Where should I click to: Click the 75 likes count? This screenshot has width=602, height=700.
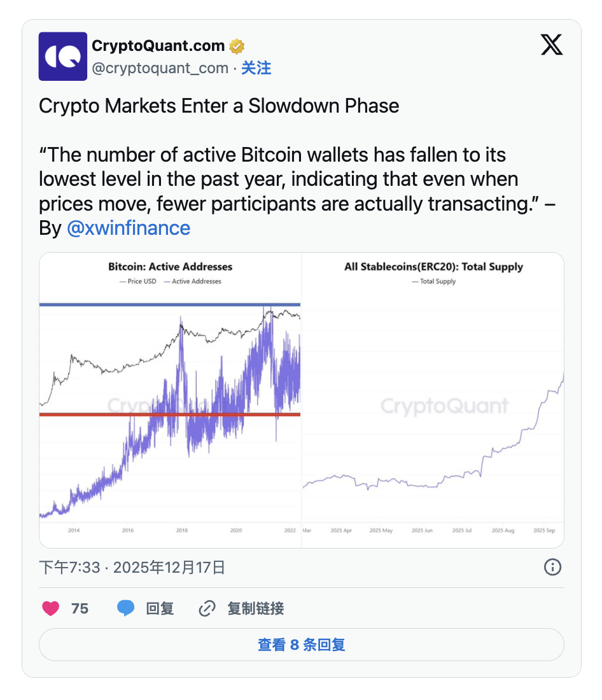coord(80,608)
